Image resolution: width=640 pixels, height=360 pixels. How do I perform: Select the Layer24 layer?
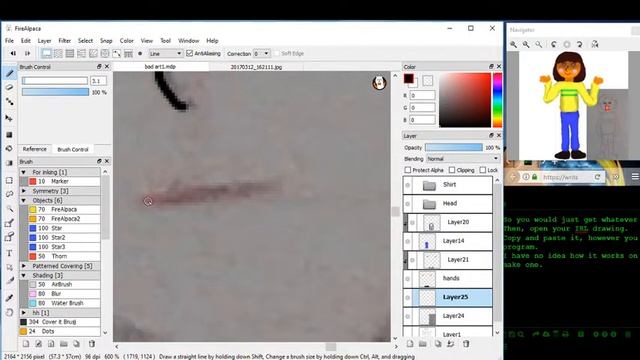click(448, 316)
